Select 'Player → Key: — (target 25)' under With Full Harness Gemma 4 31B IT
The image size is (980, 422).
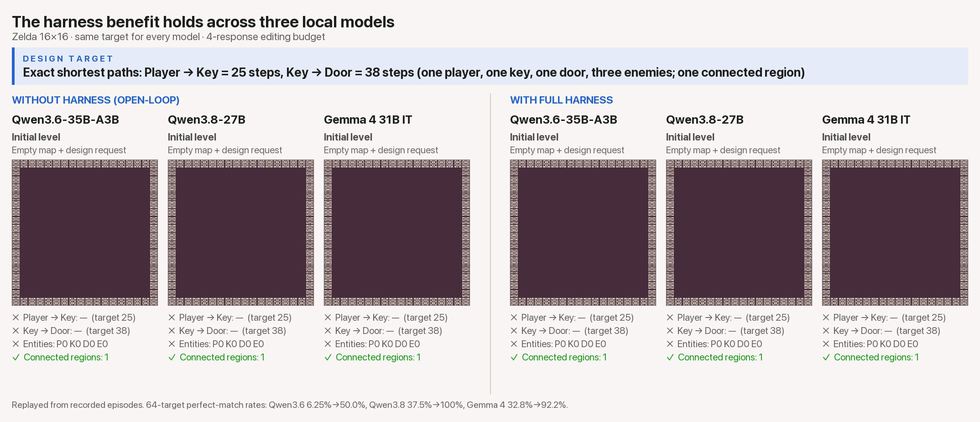click(890, 318)
